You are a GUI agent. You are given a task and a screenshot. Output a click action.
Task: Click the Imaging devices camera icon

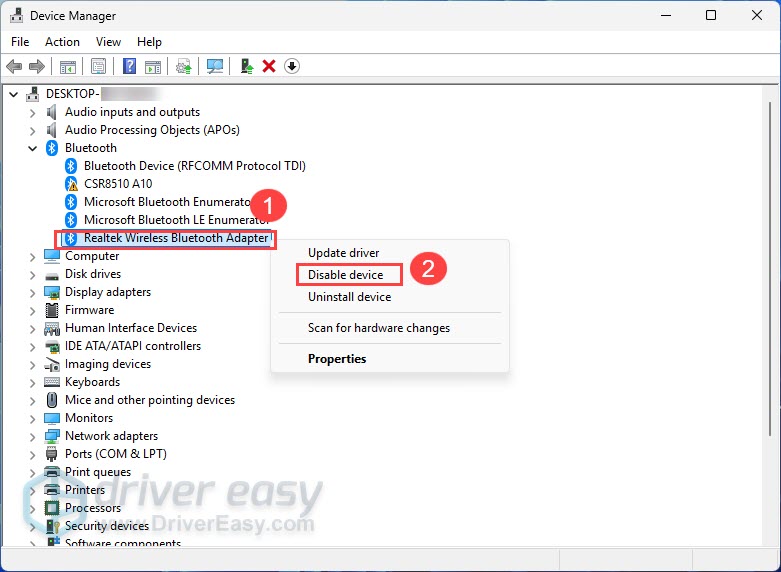pyautogui.click(x=52, y=365)
